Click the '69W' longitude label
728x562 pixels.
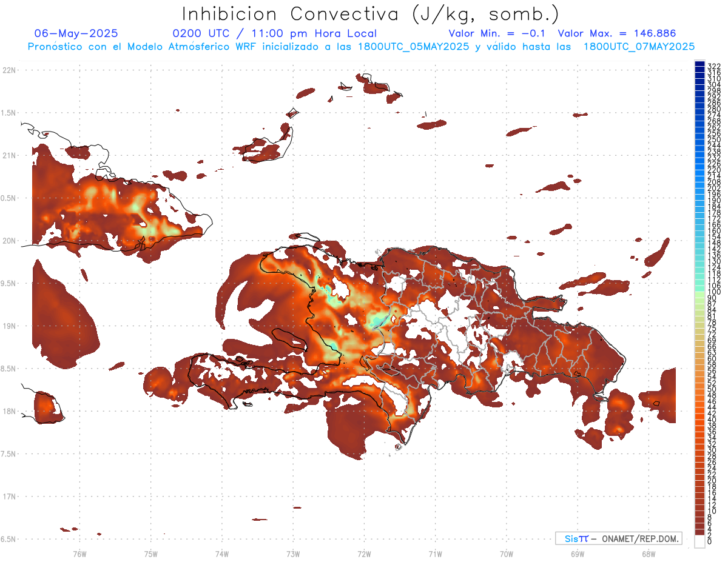tap(578, 554)
